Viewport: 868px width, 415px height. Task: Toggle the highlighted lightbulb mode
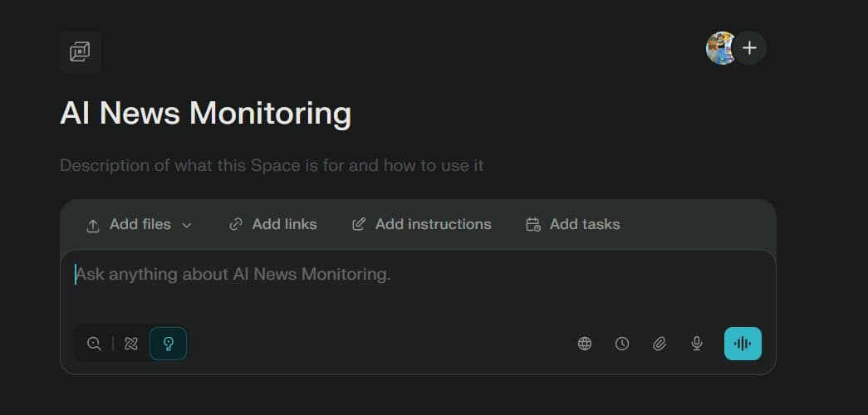tap(168, 344)
